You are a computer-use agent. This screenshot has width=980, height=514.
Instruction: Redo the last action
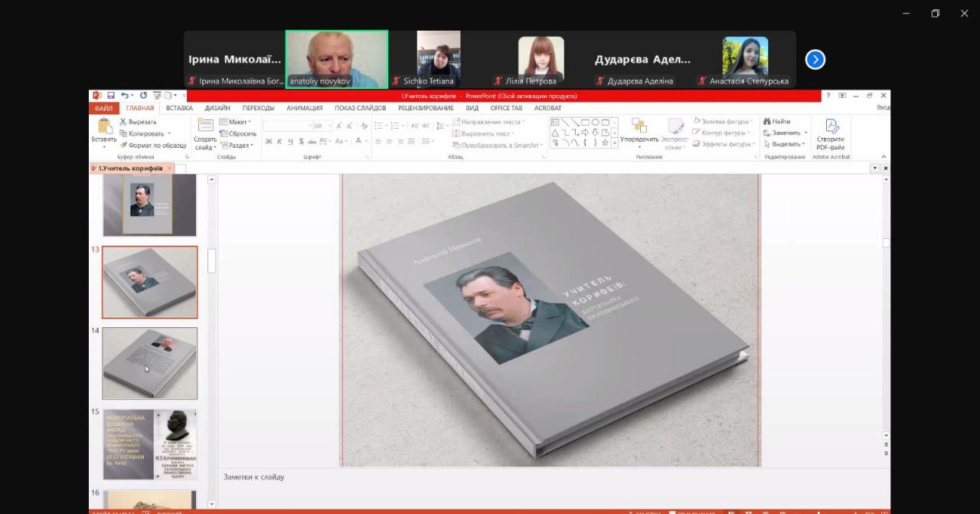tap(144, 95)
